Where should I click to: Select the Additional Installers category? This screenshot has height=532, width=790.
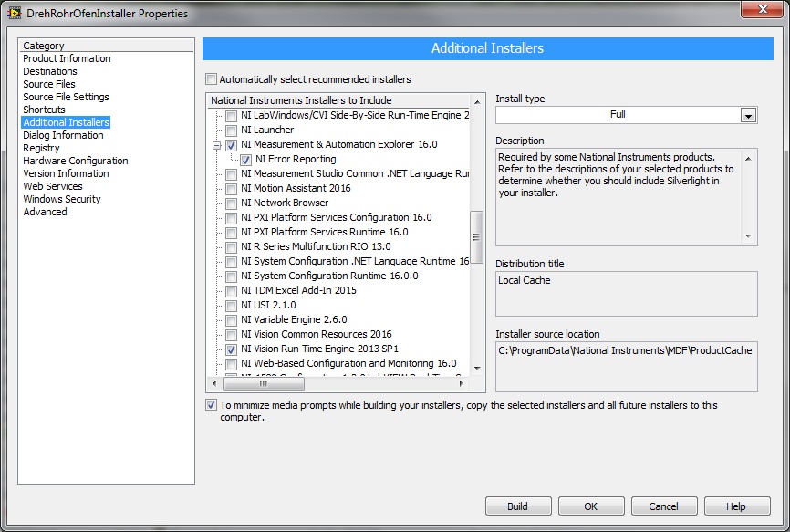pos(66,122)
